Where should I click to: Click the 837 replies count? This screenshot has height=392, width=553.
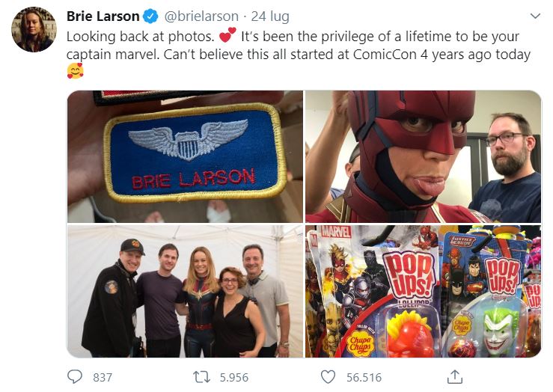click(103, 378)
